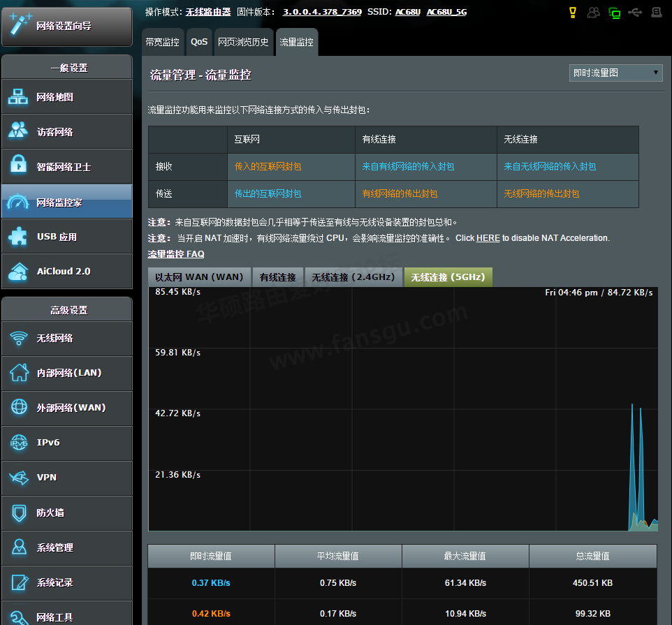This screenshot has width=672, height=625.
Task: Click the 61.34 KB/s maximum value
Action: click(x=465, y=583)
